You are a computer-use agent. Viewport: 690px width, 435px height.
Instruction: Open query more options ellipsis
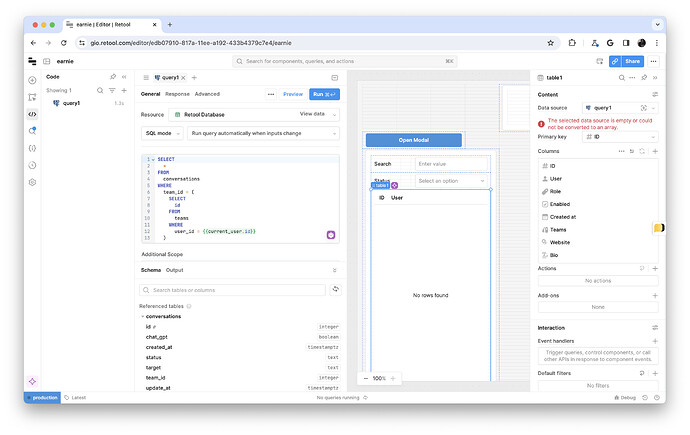click(x=271, y=94)
